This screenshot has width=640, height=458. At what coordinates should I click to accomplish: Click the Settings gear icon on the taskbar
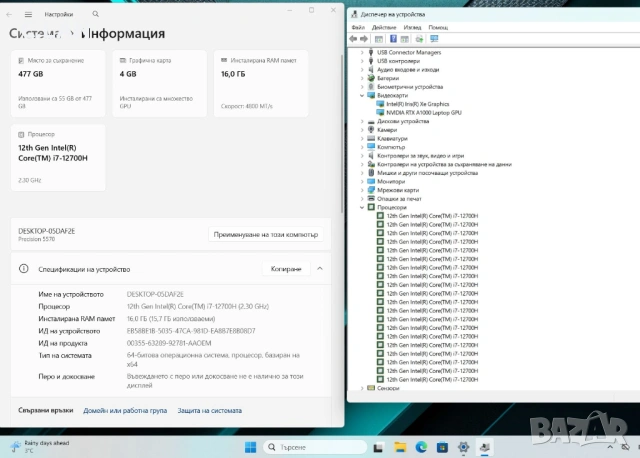coord(463,447)
